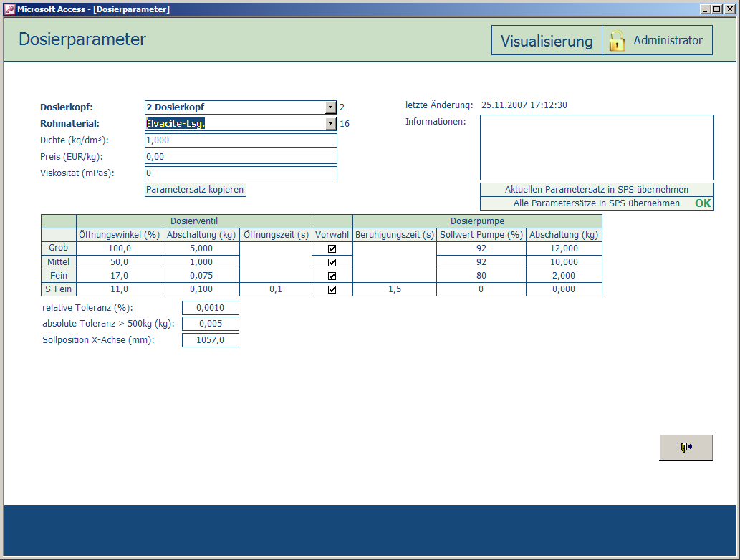Click S-Fein Öffnungswinkel value 11,0

[x=120, y=290]
